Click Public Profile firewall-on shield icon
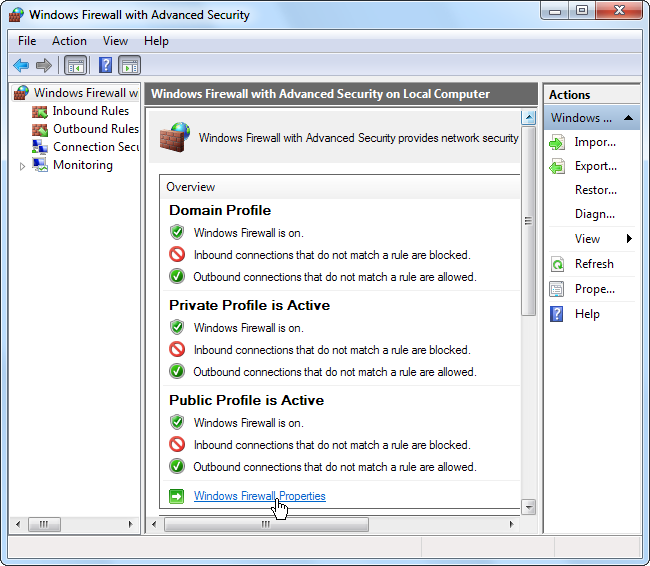Image resolution: width=650 pixels, height=566 pixels. click(x=177, y=422)
